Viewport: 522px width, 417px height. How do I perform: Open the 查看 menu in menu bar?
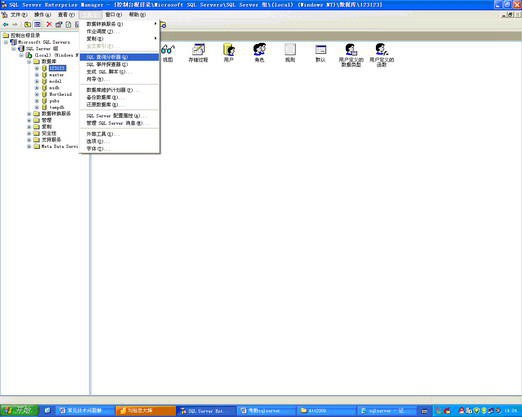[66, 15]
